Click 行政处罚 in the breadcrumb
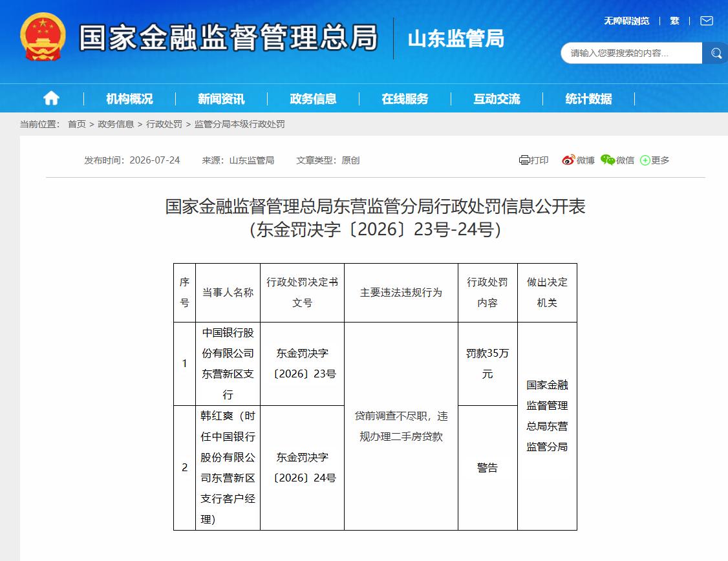This screenshot has width=728, height=561. 164,124
